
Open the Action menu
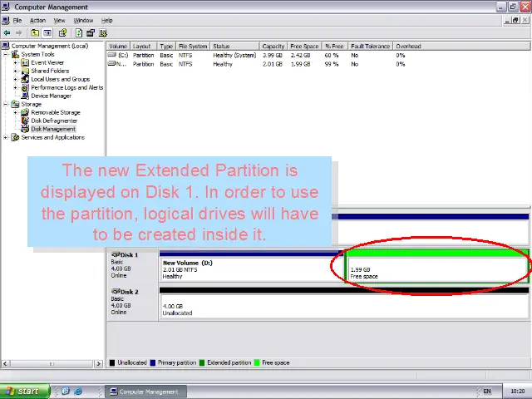(37, 20)
